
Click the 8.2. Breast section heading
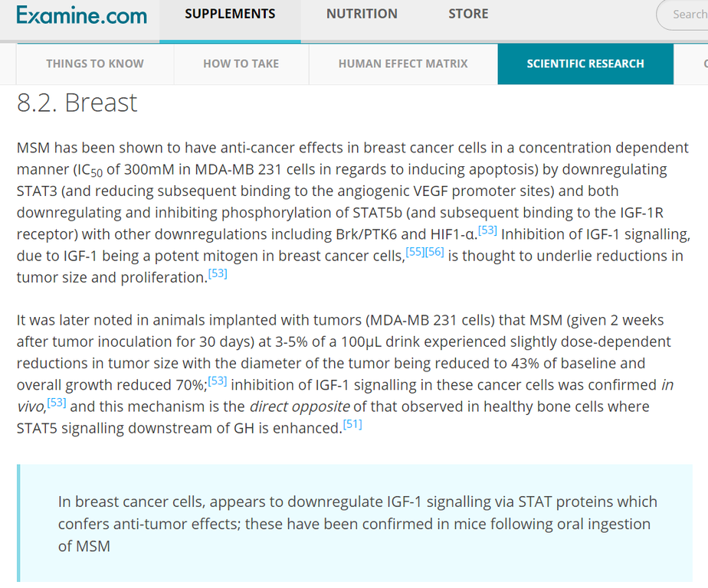pos(77,103)
